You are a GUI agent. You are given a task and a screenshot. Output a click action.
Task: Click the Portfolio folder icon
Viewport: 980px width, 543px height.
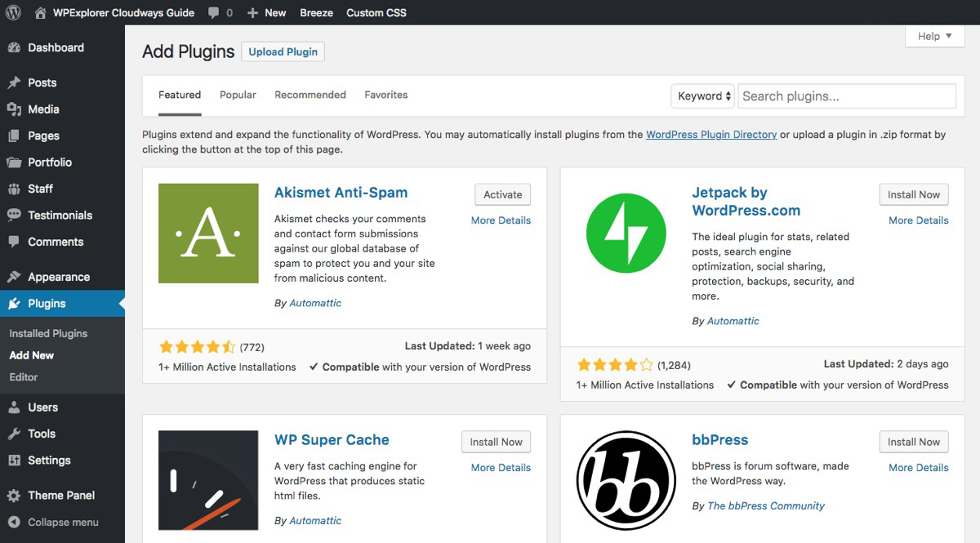[14, 162]
